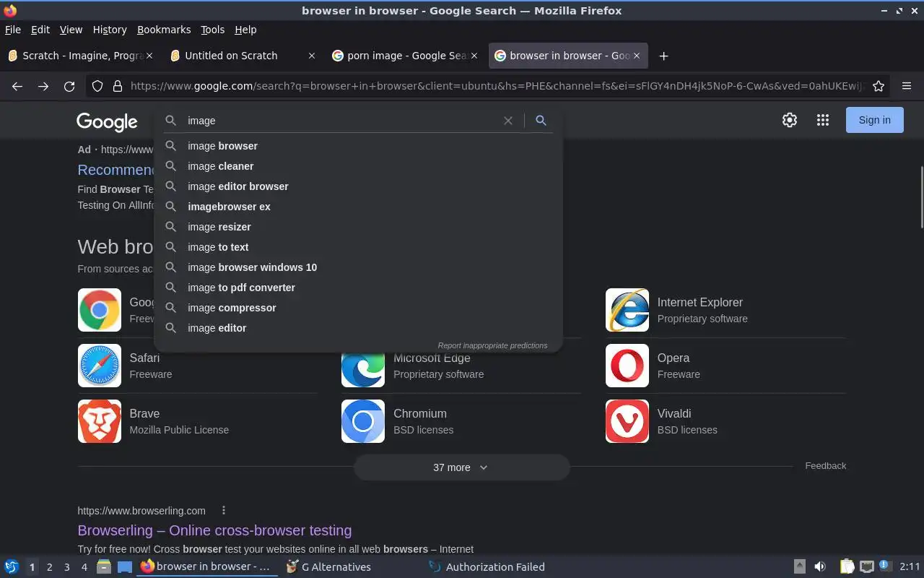Open Firefox hamburger application menu
The height and width of the screenshot is (578, 924).
tap(907, 86)
